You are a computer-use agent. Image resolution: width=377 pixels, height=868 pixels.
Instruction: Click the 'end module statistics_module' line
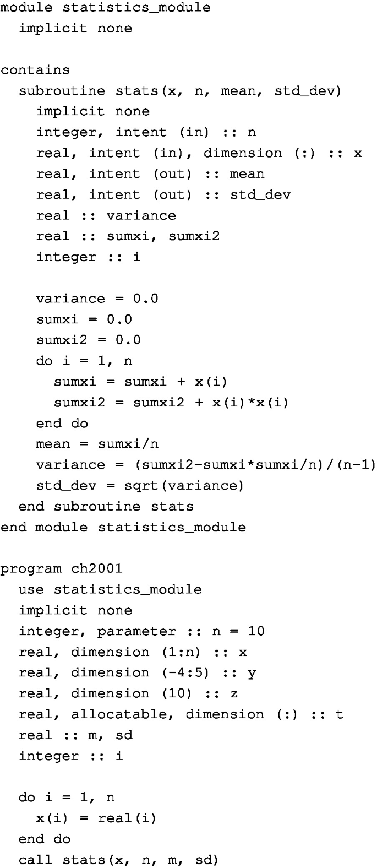[x=123, y=527]
